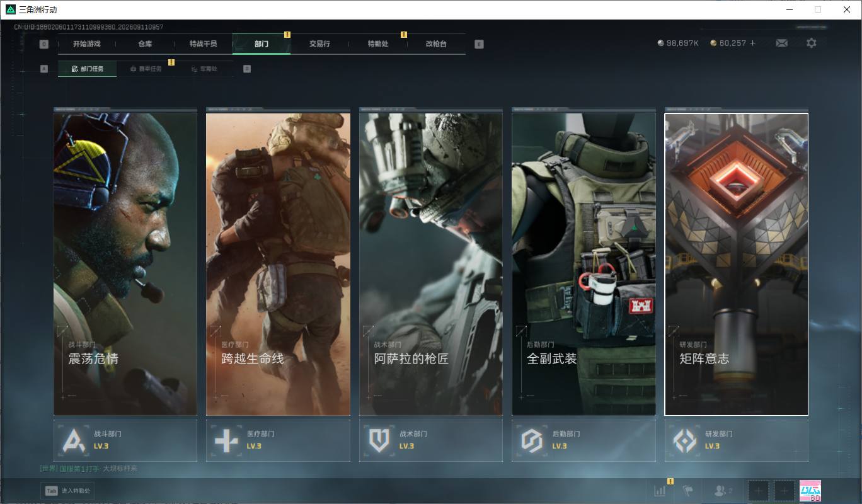This screenshot has width=862, height=504.
Task: Open the 改枪台 tab
Action: coord(436,44)
